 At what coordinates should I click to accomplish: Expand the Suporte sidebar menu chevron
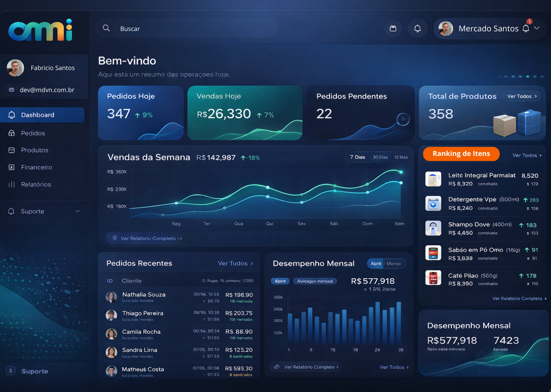[77, 211]
